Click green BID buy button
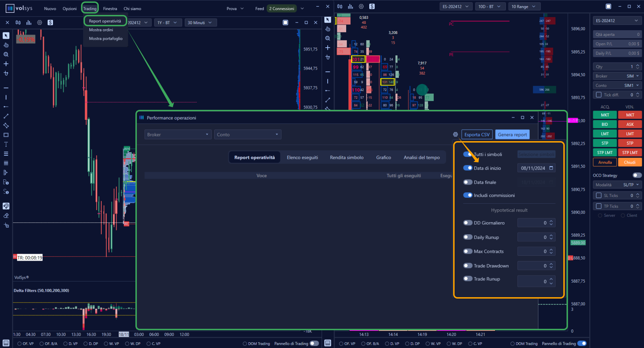644x348 pixels. [605, 124]
